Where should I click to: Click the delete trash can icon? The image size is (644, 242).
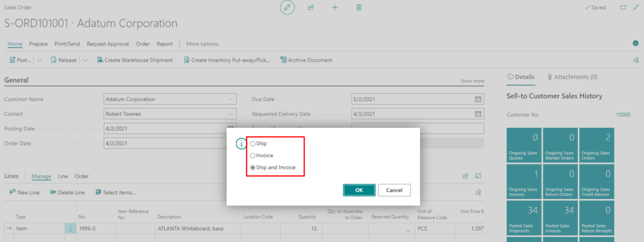[x=358, y=8]
